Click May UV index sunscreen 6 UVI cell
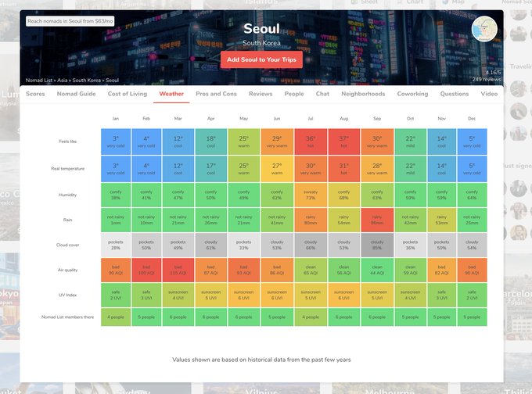The width and height of the screenshot is (532, 394). 244,295
